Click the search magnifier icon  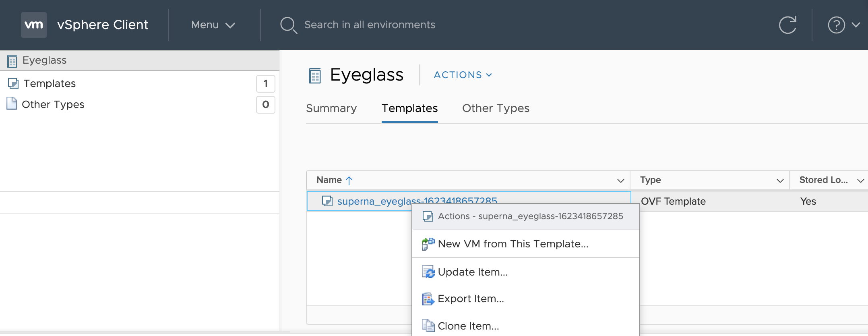(x=289, y=25)
